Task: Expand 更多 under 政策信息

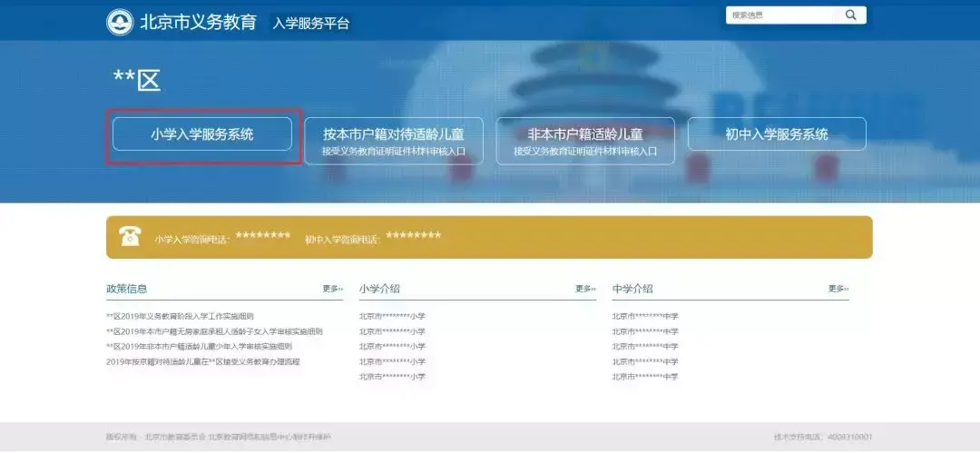Action: point(332,289)
